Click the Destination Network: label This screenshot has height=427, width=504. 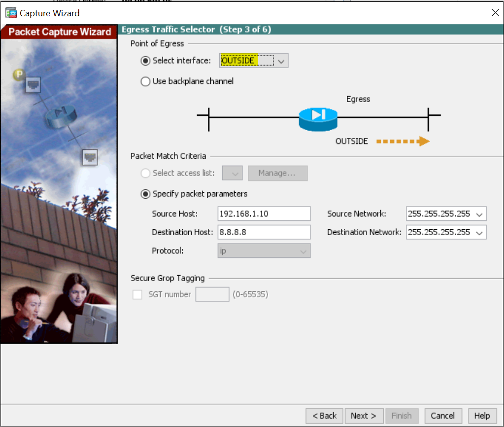(365, 232)
